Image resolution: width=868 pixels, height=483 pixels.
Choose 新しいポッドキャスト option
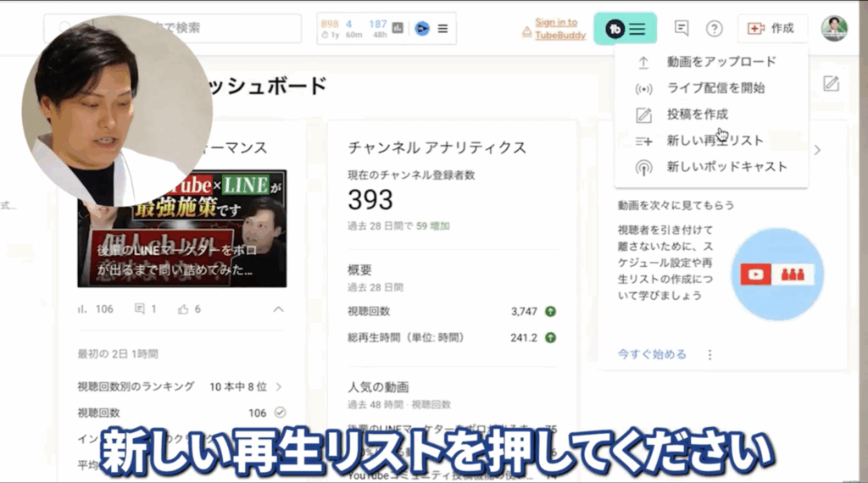click(726, 167)
